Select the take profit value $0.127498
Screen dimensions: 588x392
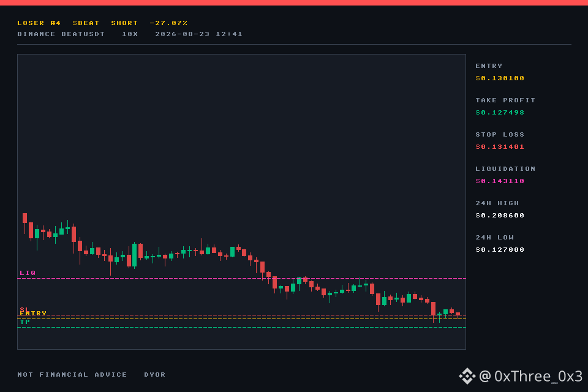point(500,113)
